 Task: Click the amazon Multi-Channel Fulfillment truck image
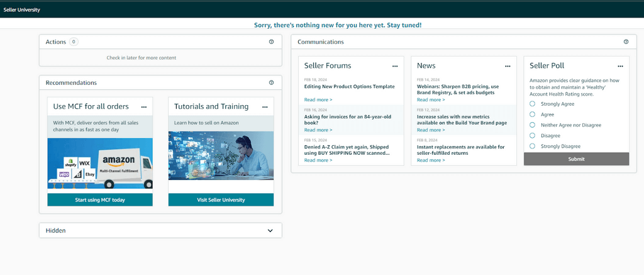[100, 163]
